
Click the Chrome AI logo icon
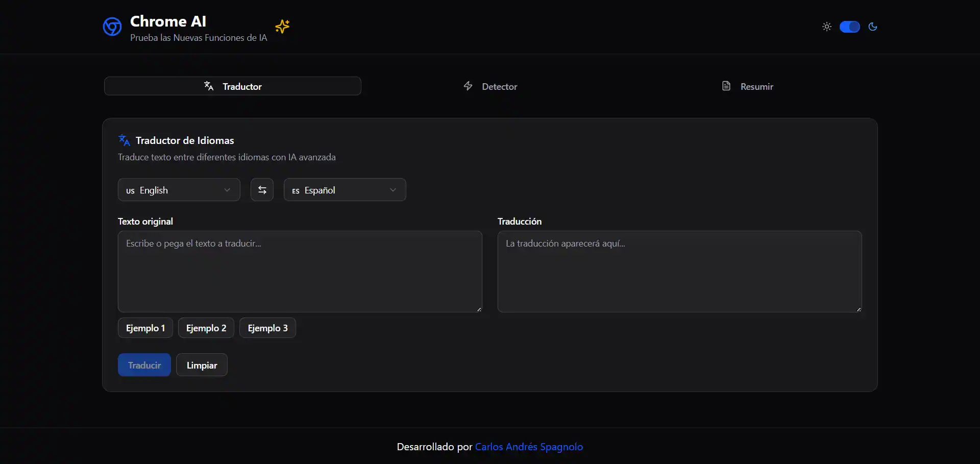pyautogui.click(x=112, y=27)
